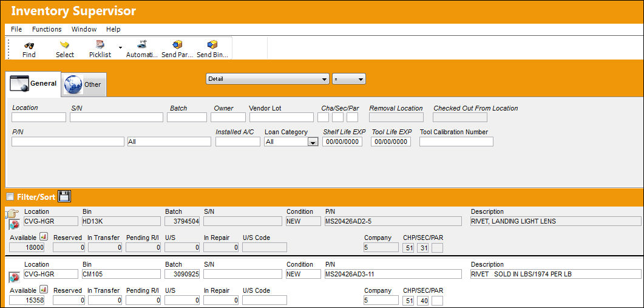Viewport: 644px width, 308px height.
Task: Expand the Detail dropdown
Action: (x=268, y=79)
